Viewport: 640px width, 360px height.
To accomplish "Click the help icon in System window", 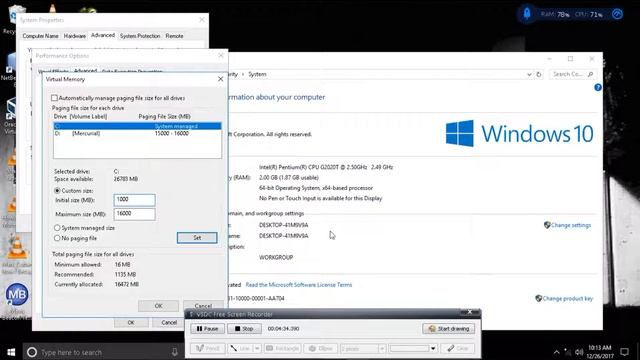I will pyautogui.click(x=598, y=87).
